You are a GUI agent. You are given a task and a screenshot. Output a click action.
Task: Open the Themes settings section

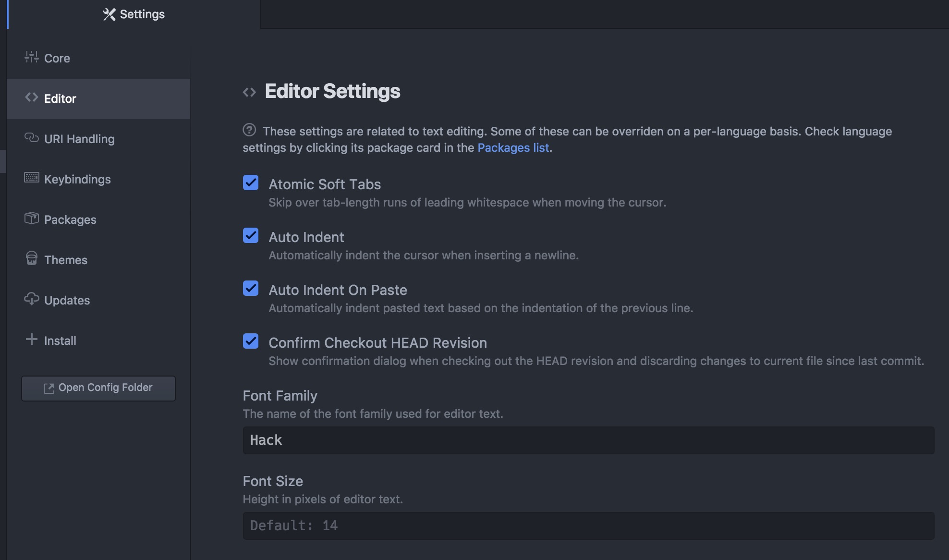pyautogui.click(x=66, y=260)
